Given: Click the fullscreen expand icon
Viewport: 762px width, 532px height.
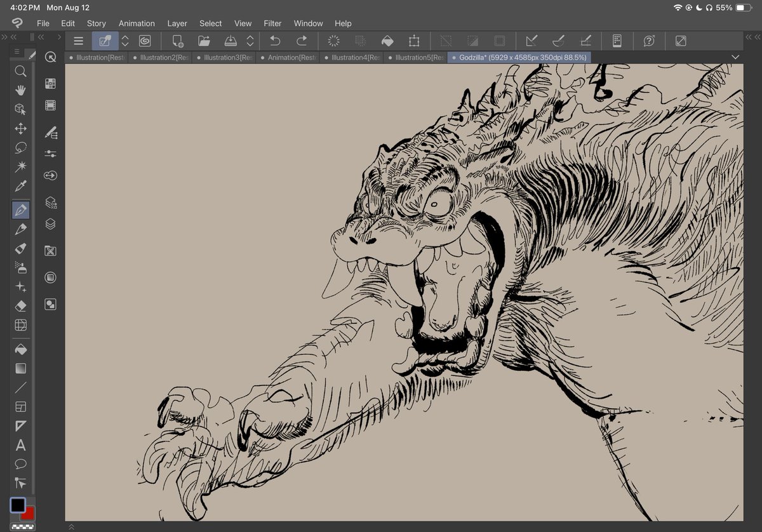Looking at the screenshot, I should tap(681, 41).
